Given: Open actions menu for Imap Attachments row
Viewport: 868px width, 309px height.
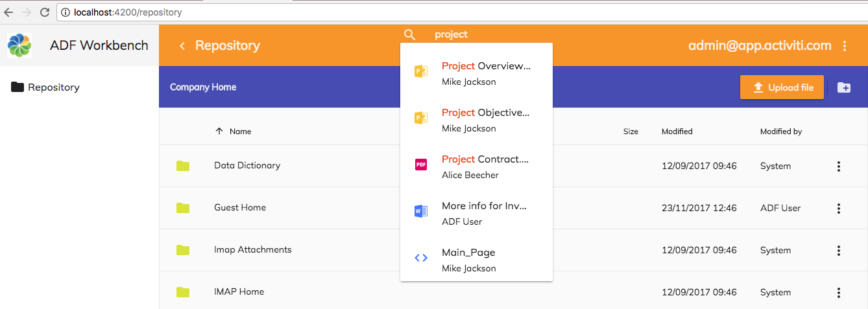Looking at the screenshot, I should click(x=838, y=251).
